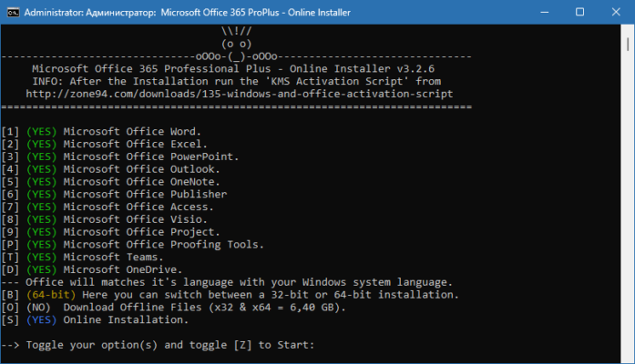
Task: Click the vertical scrollbar thumb
Action: [628, 44]
